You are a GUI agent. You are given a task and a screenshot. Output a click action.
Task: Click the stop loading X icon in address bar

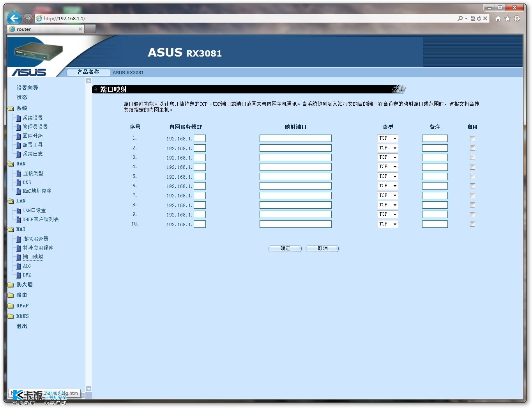(x=485, y=18)
